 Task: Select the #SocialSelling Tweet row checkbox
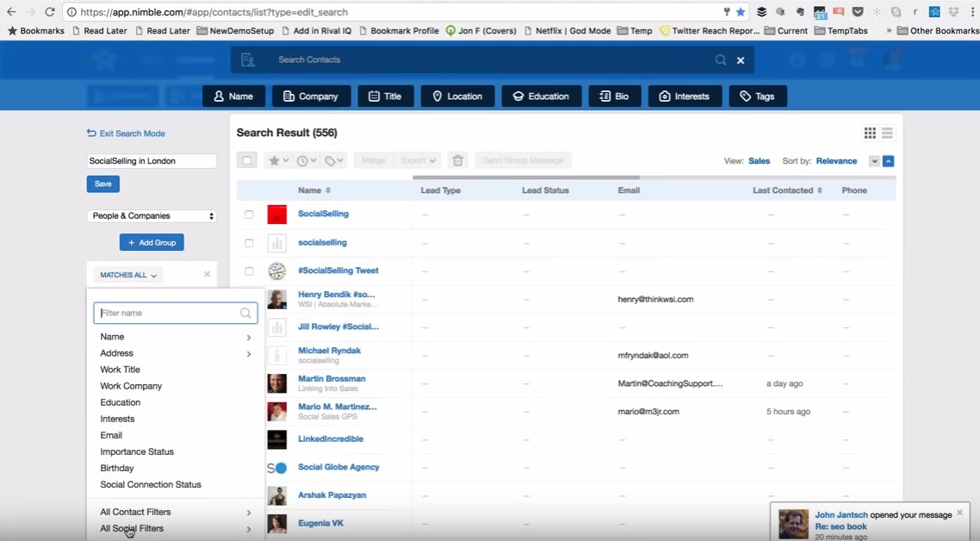pyautogui.click(x=249, y=271)
